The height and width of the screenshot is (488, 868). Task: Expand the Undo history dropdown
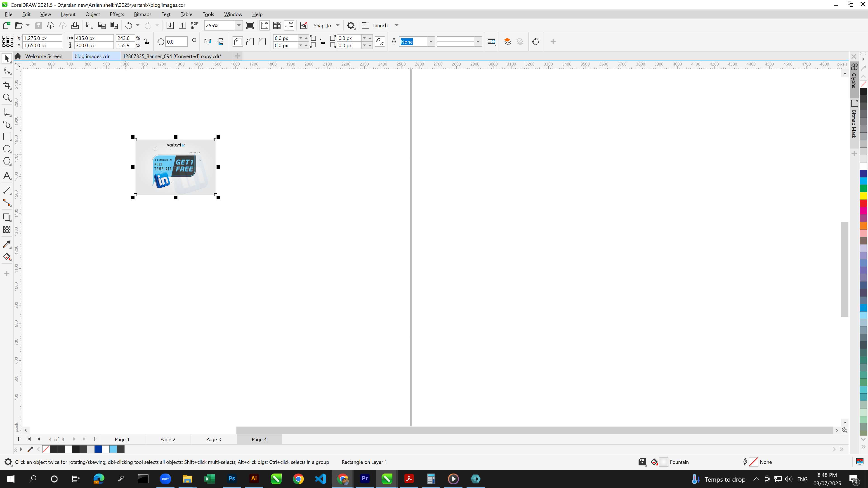point(137,26)
